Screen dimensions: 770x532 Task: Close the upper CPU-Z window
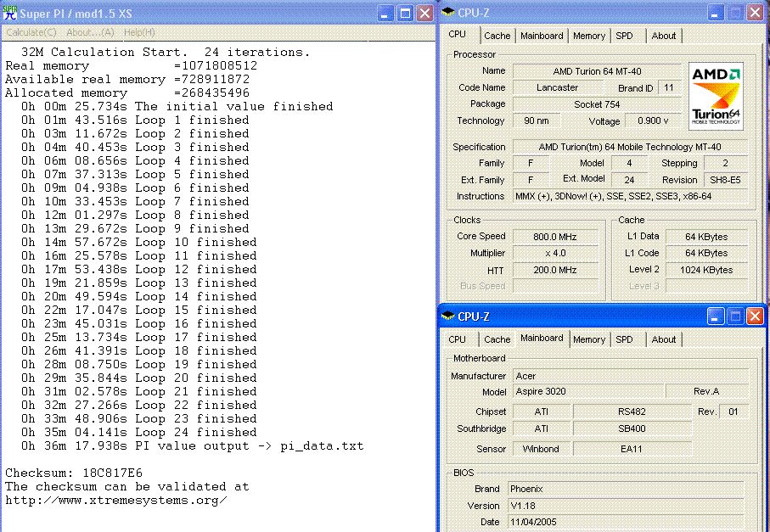coord(755,13)
